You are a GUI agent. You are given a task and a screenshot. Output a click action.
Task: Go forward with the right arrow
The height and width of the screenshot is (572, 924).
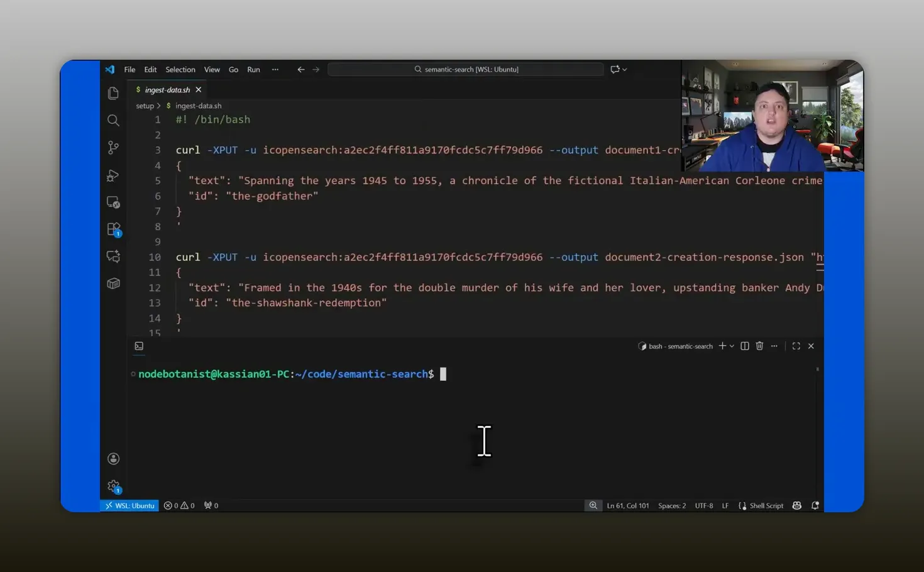pos(316,70)
